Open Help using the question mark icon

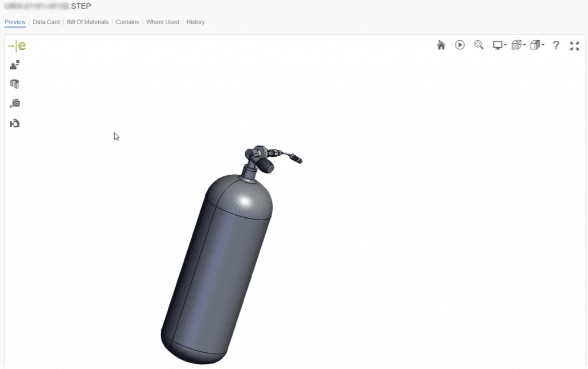click(x=556, y=45)
